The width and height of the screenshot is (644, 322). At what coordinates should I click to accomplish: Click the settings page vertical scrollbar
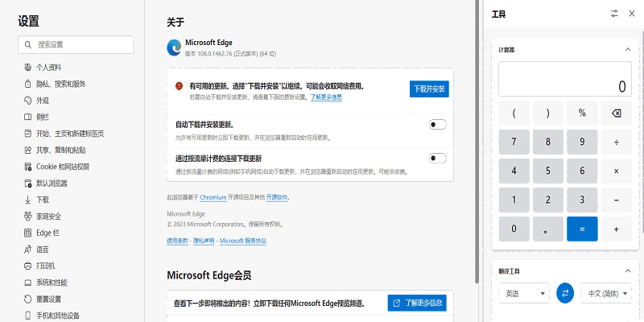[477, 142]
